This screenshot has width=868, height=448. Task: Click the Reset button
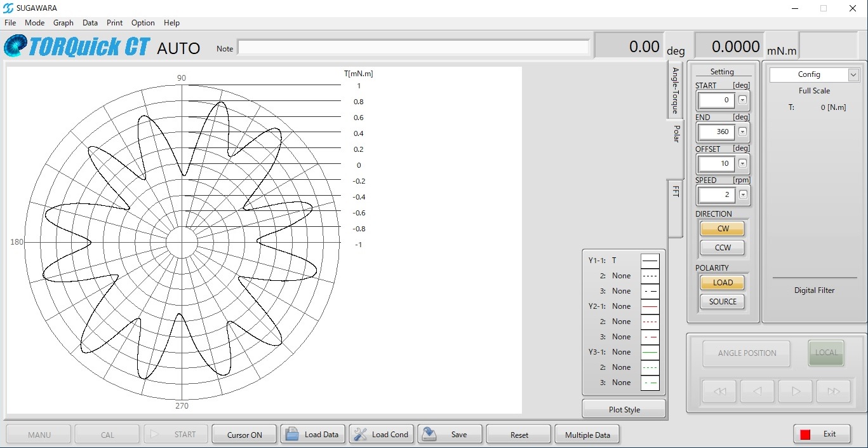pyautogui.click(x=519, y=435)
